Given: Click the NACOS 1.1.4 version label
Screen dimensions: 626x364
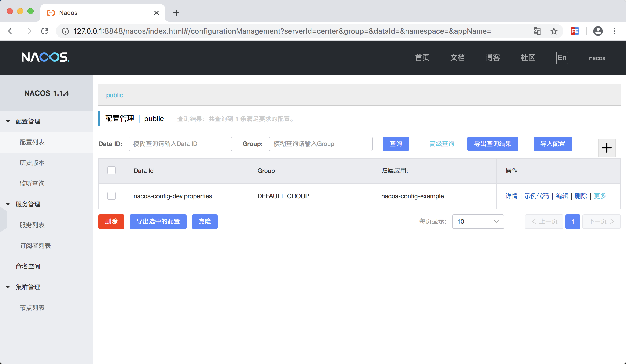Looking at the screenshot, I should [x=47, y=93].
